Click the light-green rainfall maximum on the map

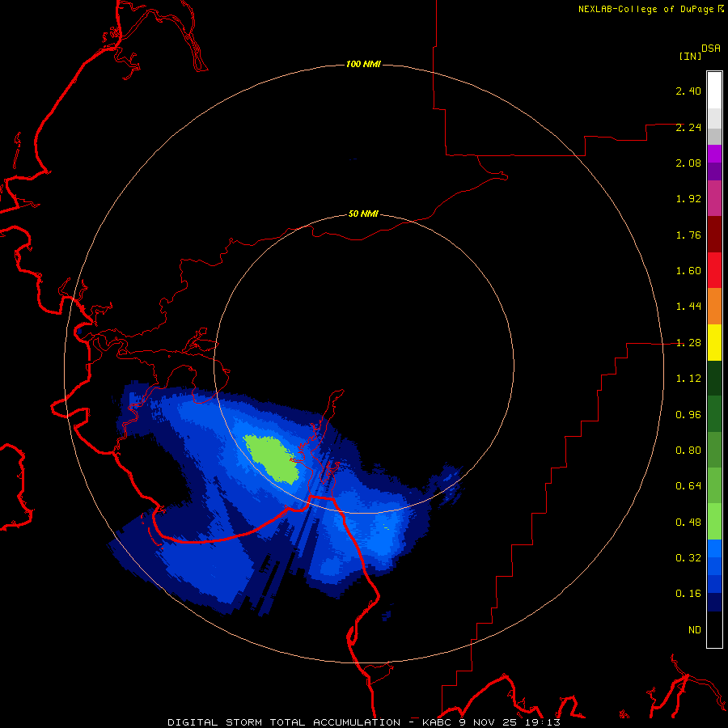(273, 459)
